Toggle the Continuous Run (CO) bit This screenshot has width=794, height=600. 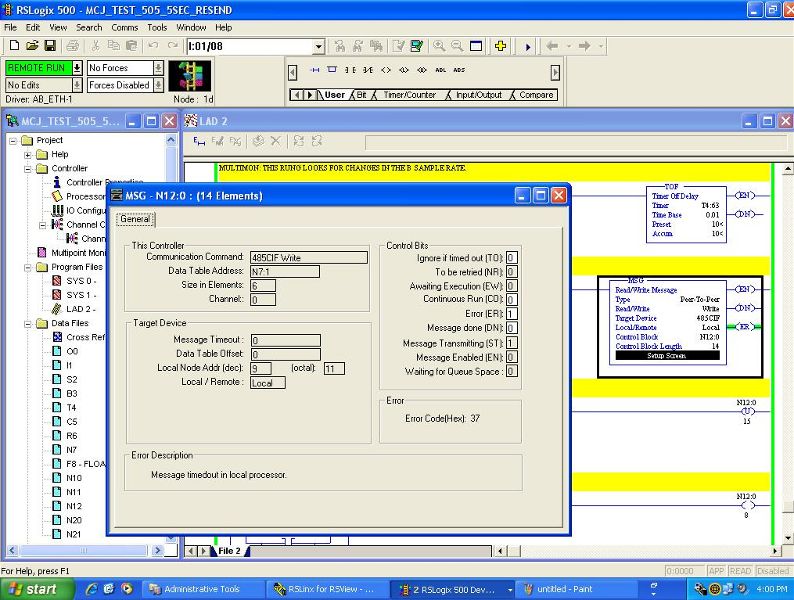[x=511, y=299]
